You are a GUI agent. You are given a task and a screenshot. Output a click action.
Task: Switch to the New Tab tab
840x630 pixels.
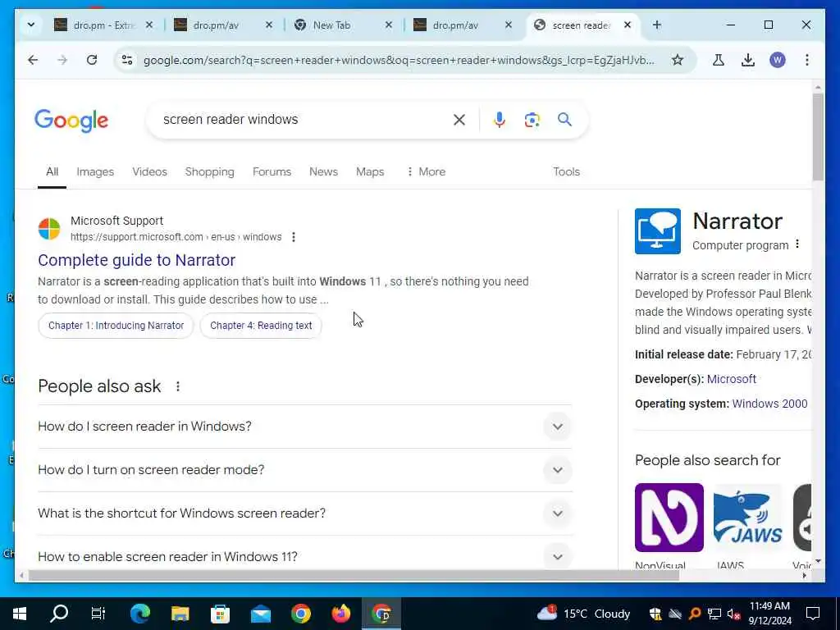point(331,25)
